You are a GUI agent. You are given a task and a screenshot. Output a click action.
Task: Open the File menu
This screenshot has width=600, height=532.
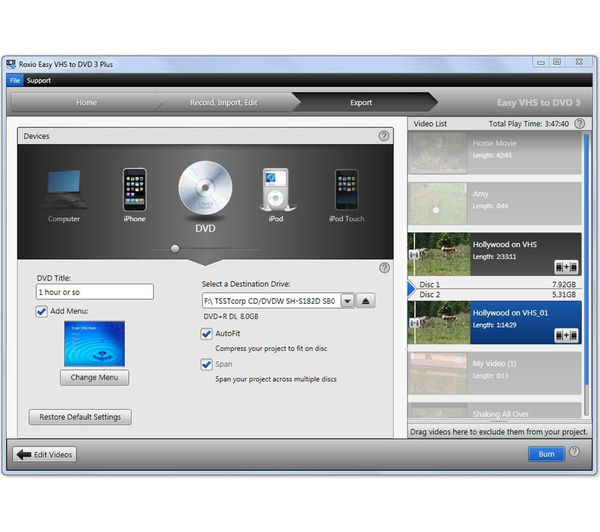15,80
